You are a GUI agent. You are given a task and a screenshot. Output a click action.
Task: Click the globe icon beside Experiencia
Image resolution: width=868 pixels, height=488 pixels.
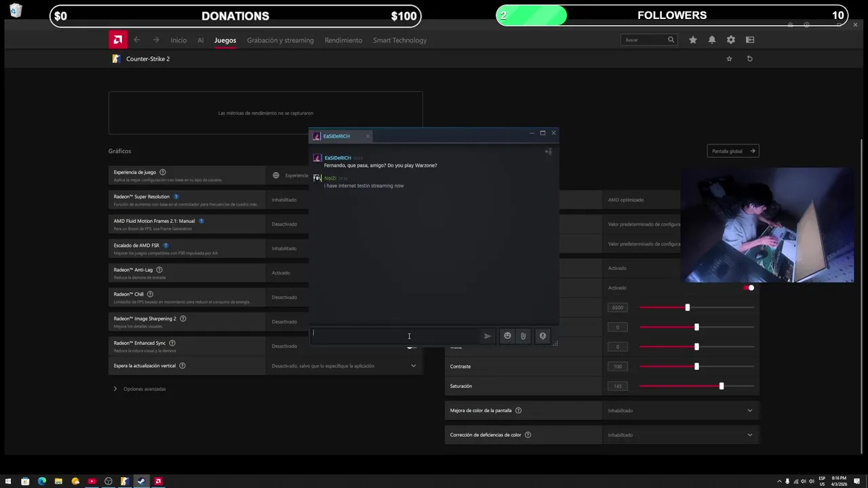click(276, 176)
